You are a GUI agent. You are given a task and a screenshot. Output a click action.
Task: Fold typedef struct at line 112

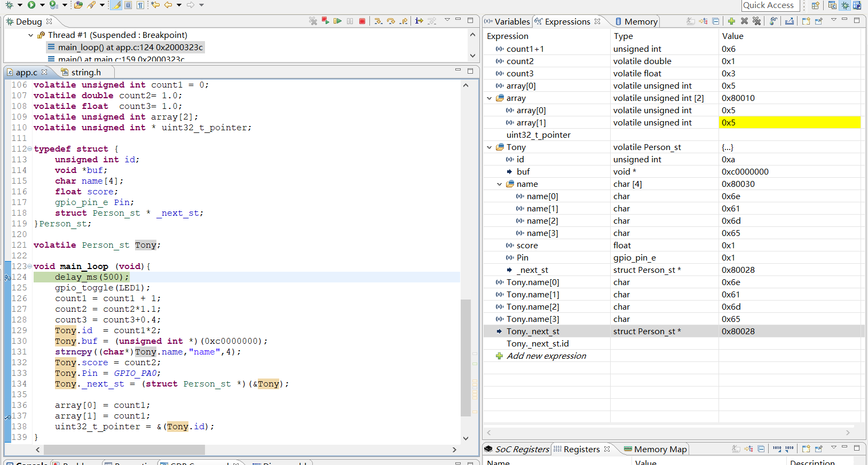click(x=29, y=149)
